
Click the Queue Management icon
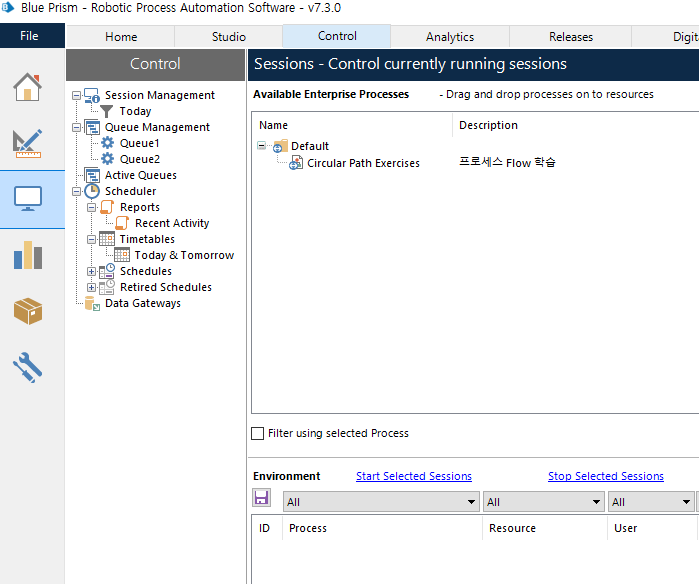tap(92, 127)
